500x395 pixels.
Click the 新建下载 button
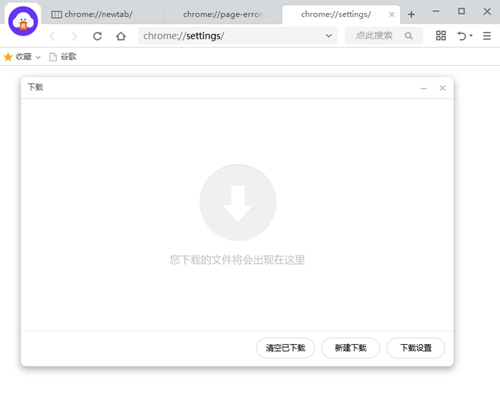pos(351,348)
